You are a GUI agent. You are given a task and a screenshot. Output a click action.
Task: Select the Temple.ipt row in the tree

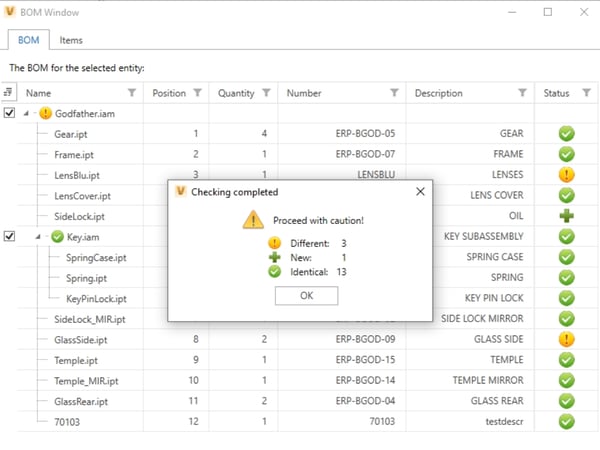tap(75, 360)
